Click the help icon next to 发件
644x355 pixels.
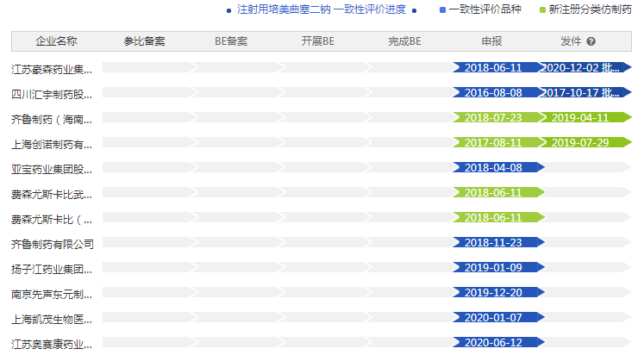[x=591, y=41]
